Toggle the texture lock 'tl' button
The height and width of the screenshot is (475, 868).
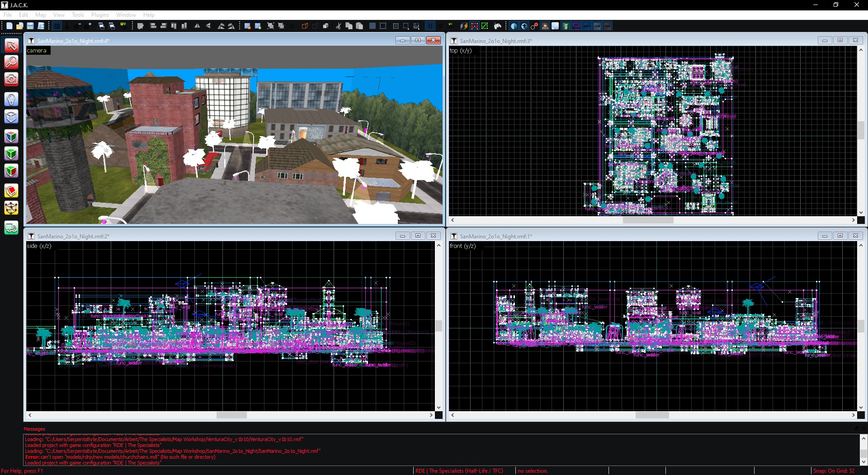430,26
